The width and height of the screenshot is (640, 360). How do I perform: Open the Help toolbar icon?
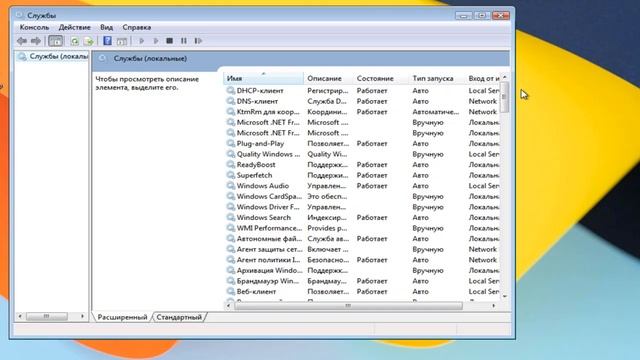[107, 40]
